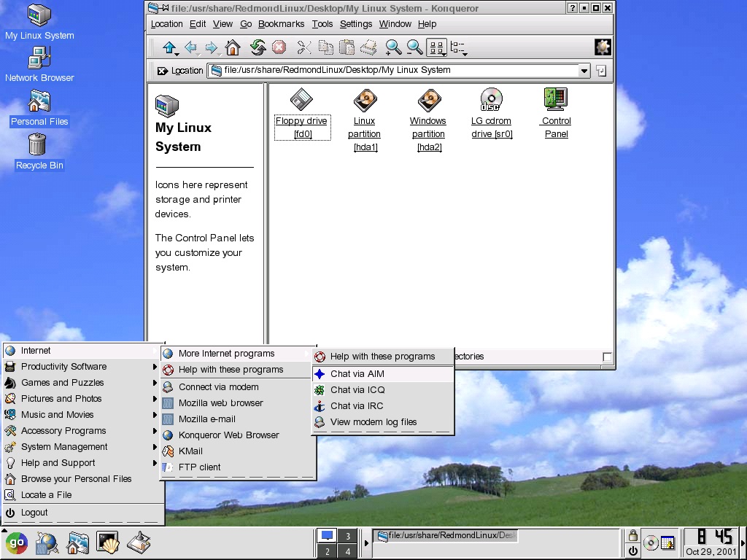
Task: Launch KMail from Internet menu
Action: (237, 451)
